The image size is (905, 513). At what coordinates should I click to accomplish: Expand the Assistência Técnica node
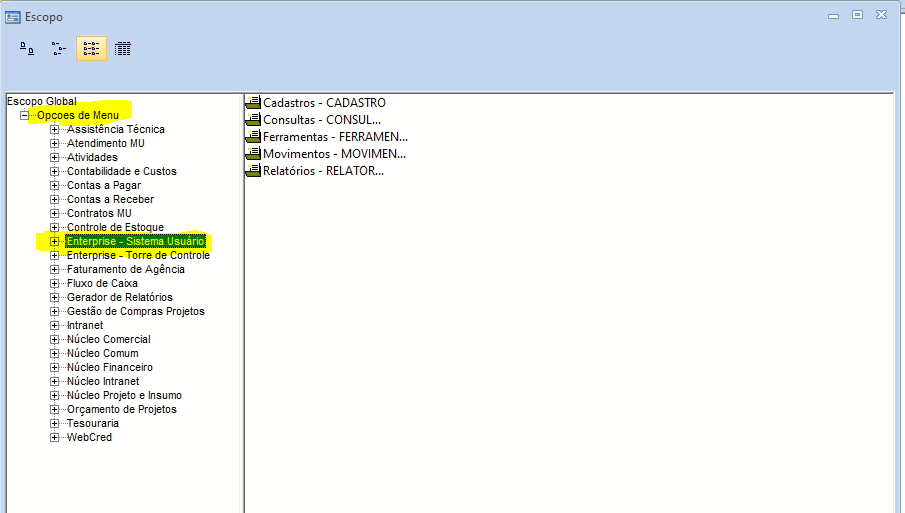54,129
